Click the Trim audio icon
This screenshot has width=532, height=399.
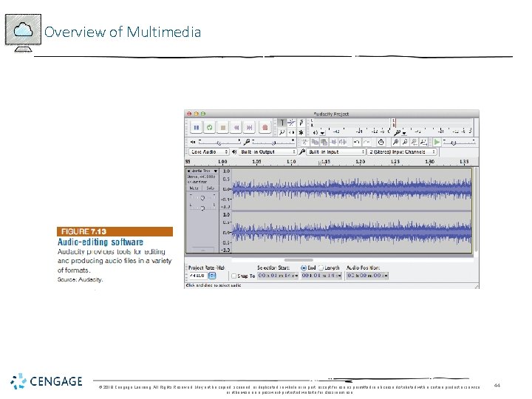tap(333, 142)
